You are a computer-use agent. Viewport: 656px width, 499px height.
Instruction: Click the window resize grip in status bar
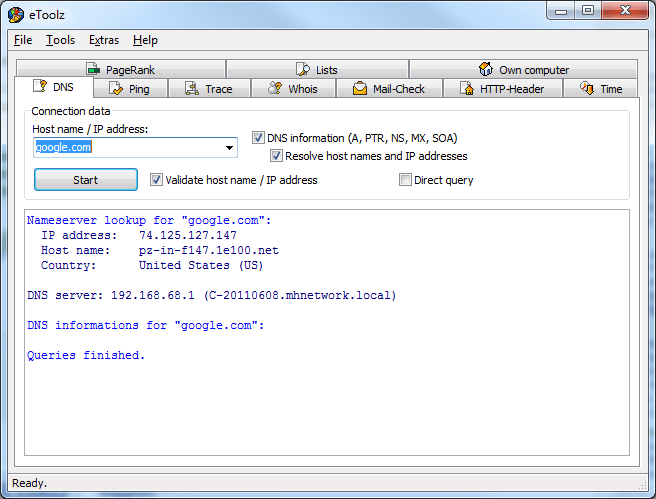coord(642,485)
